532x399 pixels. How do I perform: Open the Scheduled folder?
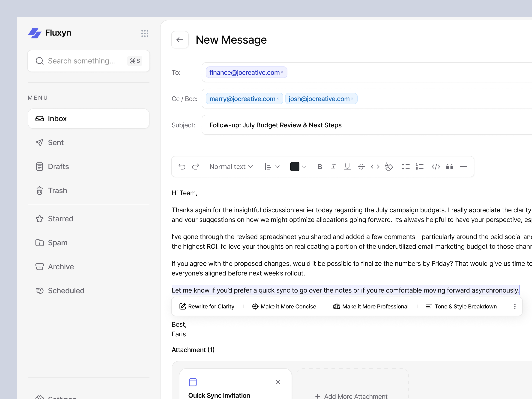coord(89,291)
